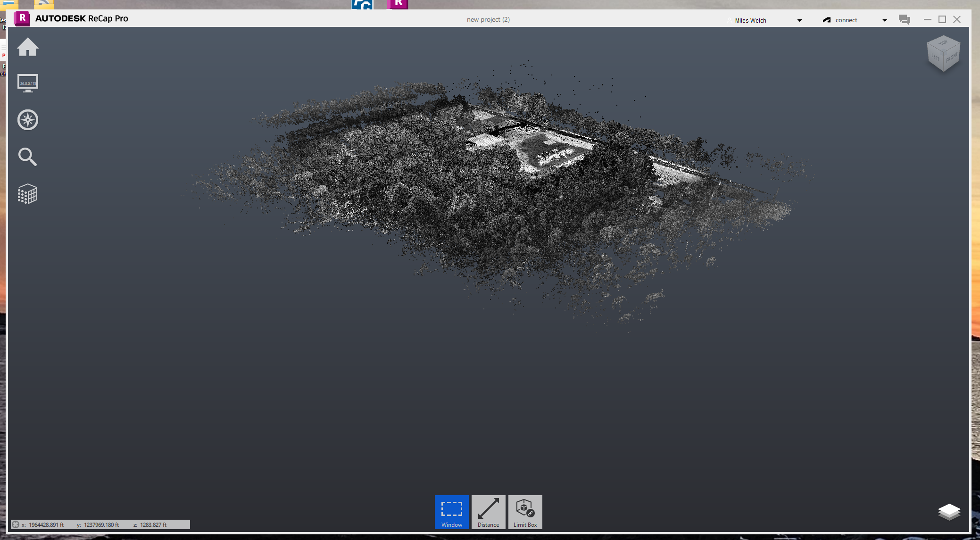Expand the Miles Welch account dropdown
Screen dimensions: 980x540
point(799,20)
